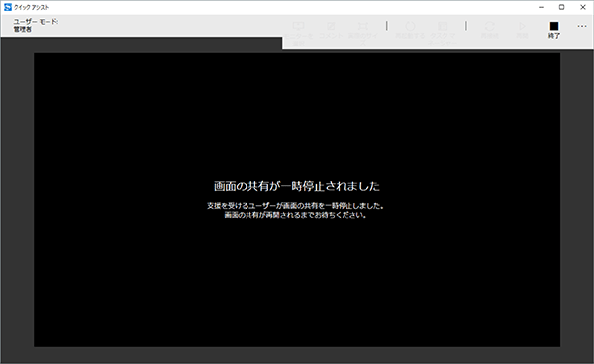Screen dimensions: 594x364
Task: Maximize the Quick Assist window
Action: [x=561, y=7]
